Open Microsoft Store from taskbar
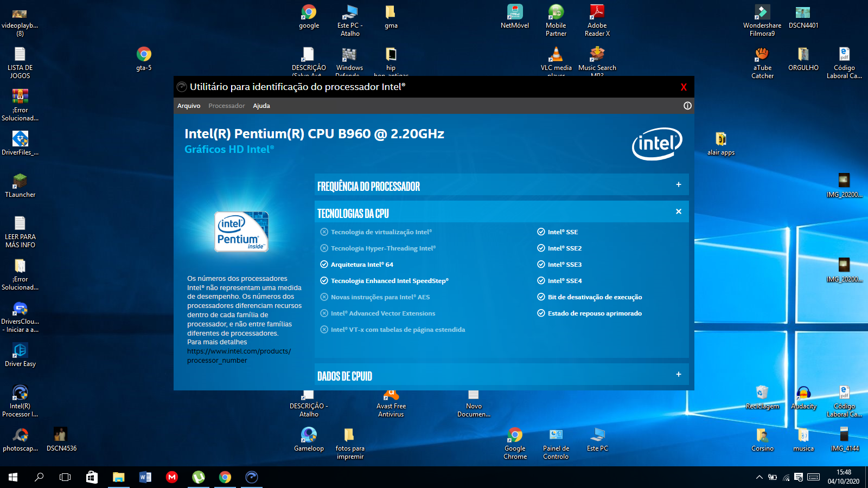 [x=92, y=477]
